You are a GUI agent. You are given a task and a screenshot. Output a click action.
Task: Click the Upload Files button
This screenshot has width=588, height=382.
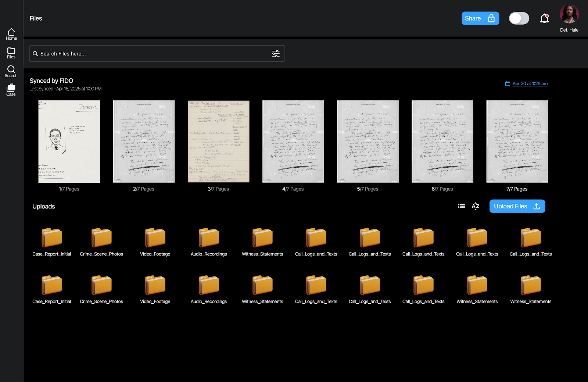coord(517,206)
